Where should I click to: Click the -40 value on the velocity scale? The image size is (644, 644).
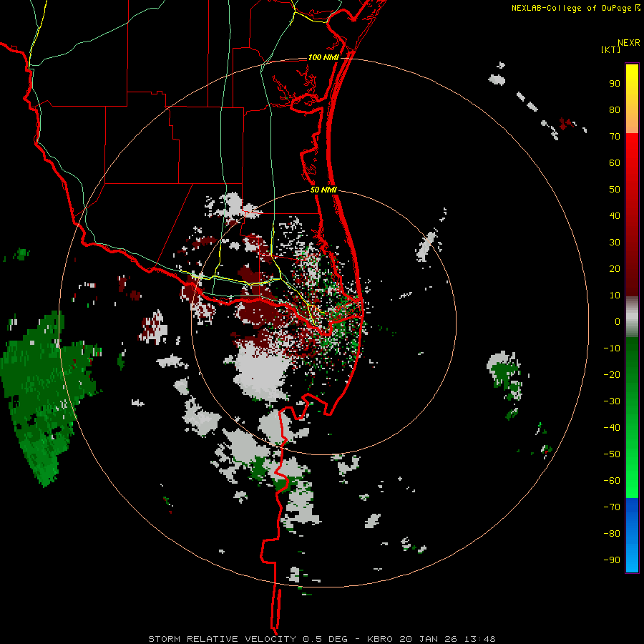[x=612, y=428]
